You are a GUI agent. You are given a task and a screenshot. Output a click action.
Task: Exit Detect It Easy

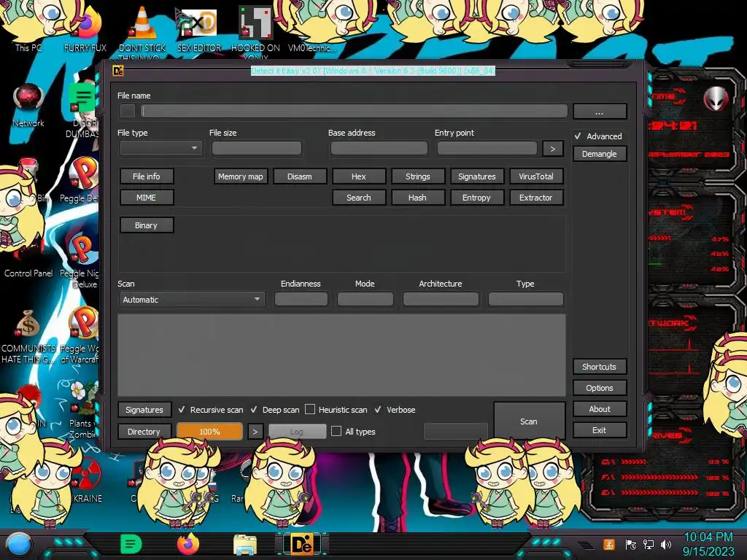click(600, 430)
